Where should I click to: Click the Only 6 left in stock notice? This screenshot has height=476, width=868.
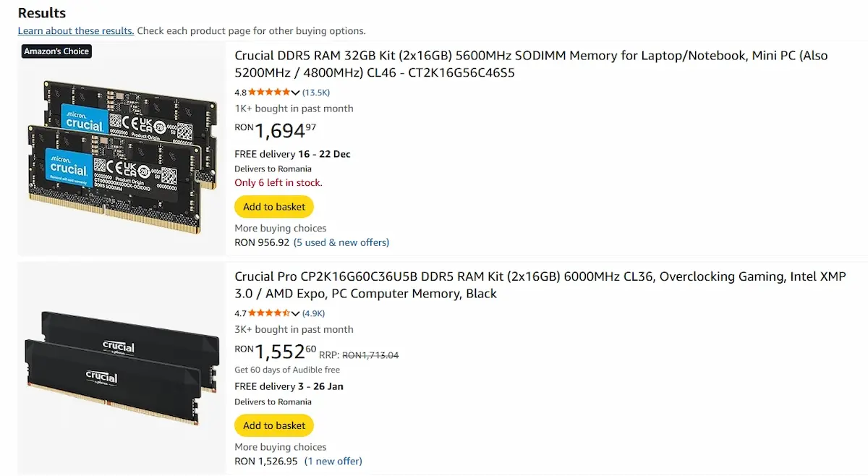(278, 182)
